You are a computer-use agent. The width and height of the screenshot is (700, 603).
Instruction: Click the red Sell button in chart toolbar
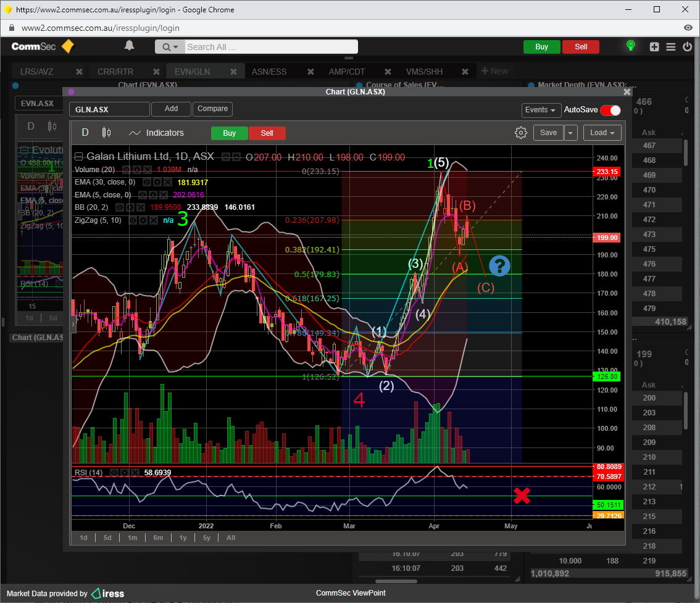coord(267,133)
